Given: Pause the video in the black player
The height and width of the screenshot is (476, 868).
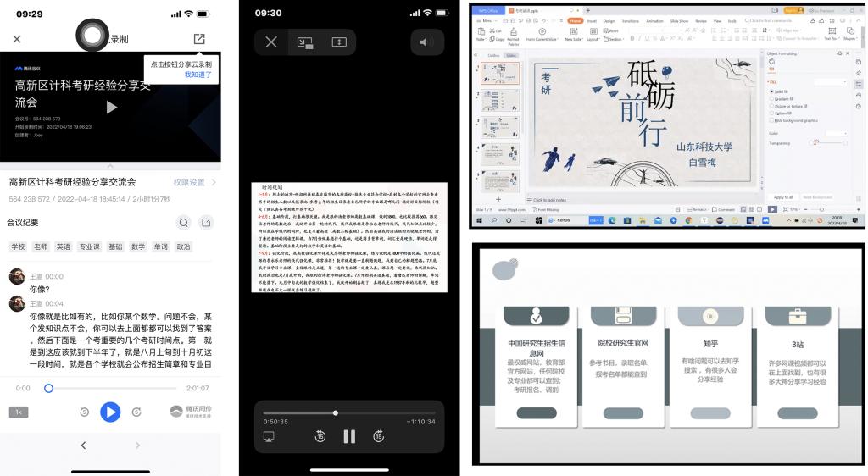Looking at the screenshot, I should [349, 436].
